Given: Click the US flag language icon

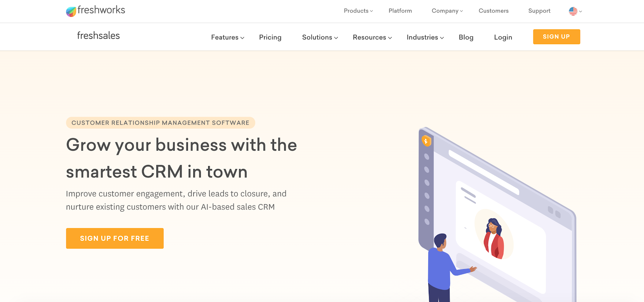Looking at the screenshot, I should point(573,11).
